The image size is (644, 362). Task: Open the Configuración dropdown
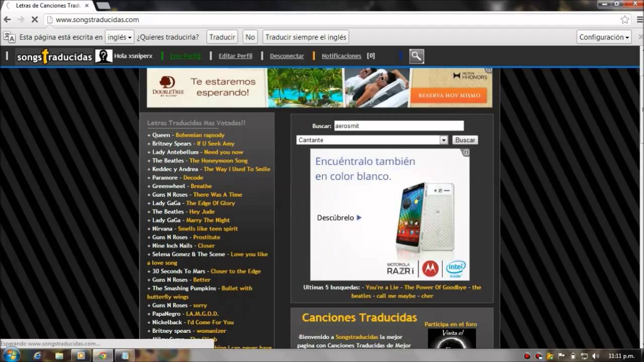coord(604,37)
